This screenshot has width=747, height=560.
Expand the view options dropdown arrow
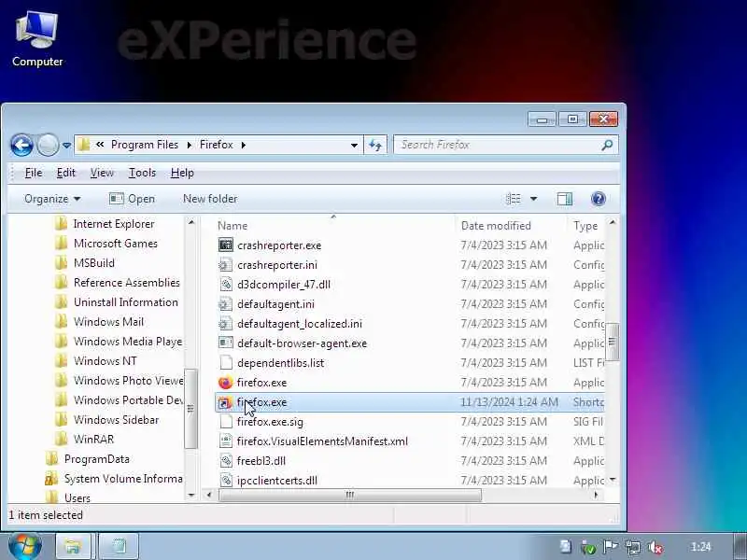click(533, 199)
